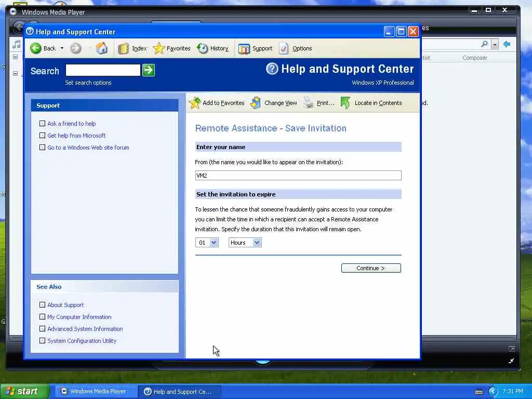Viewport: 532px width, 399px height.
Task: Click the name field containing VM2
Action: [x=298, y=176]
